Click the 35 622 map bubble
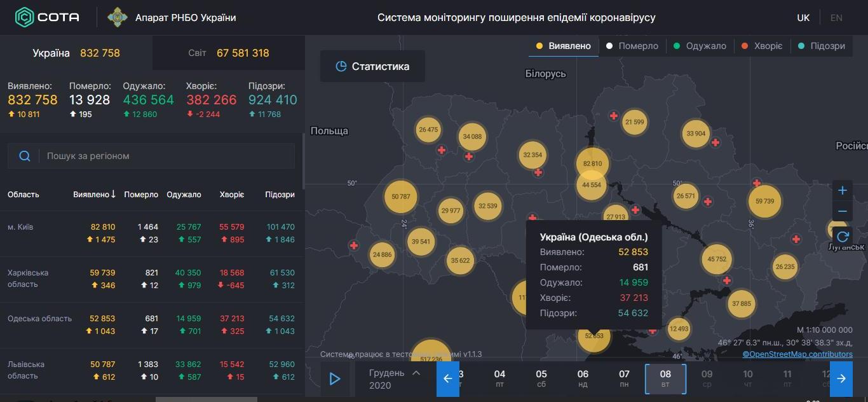 460,260
